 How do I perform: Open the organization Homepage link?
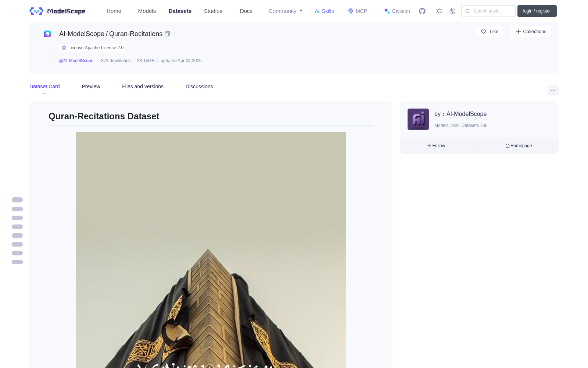pyautogui.click(x=519, y=146)
